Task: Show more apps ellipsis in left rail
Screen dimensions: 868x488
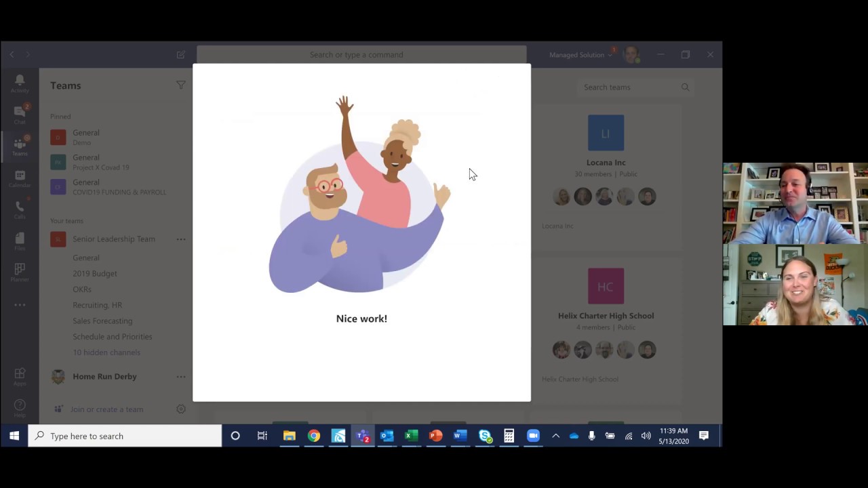Action: [20, 305]
